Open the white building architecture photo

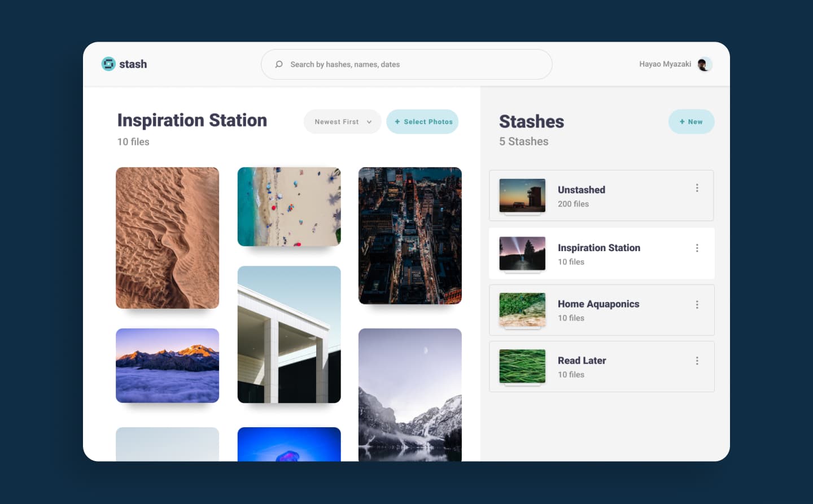[289, 334]
